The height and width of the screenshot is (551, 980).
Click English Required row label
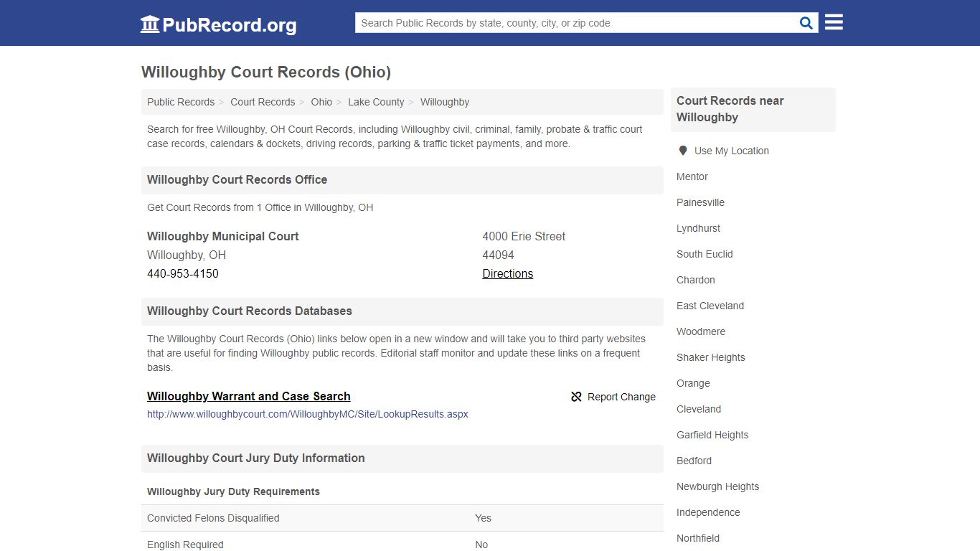tap(185, 545)
